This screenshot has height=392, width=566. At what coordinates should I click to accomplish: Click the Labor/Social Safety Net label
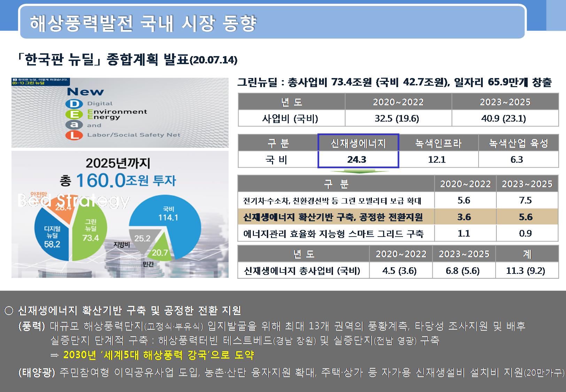(134, 135)
